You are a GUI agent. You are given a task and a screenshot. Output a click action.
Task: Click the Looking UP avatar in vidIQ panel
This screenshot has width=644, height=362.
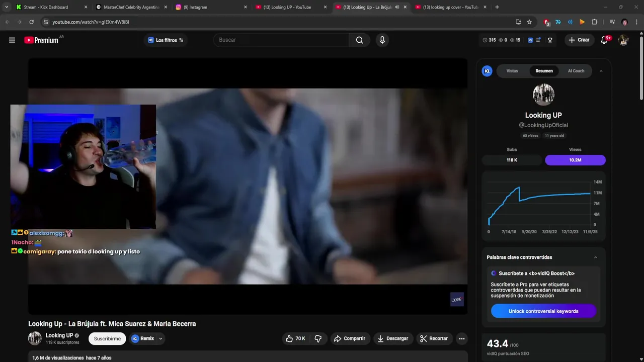(x=543, y=95)
